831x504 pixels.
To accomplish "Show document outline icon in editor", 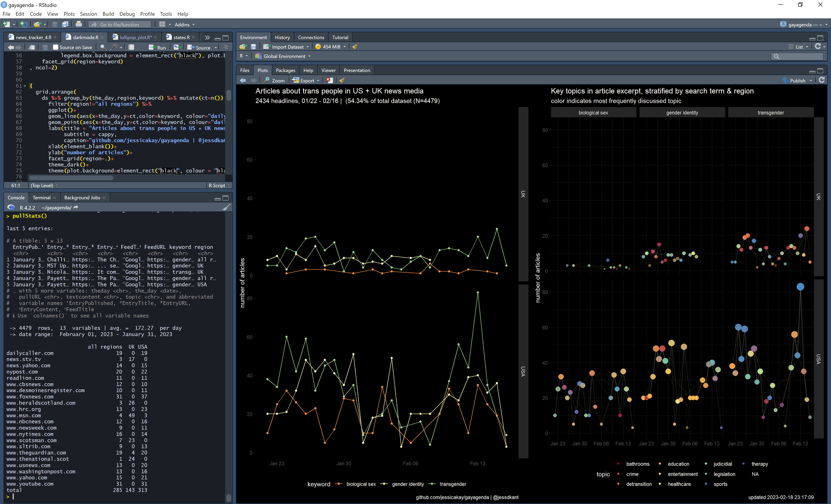I will click(226, 47).
